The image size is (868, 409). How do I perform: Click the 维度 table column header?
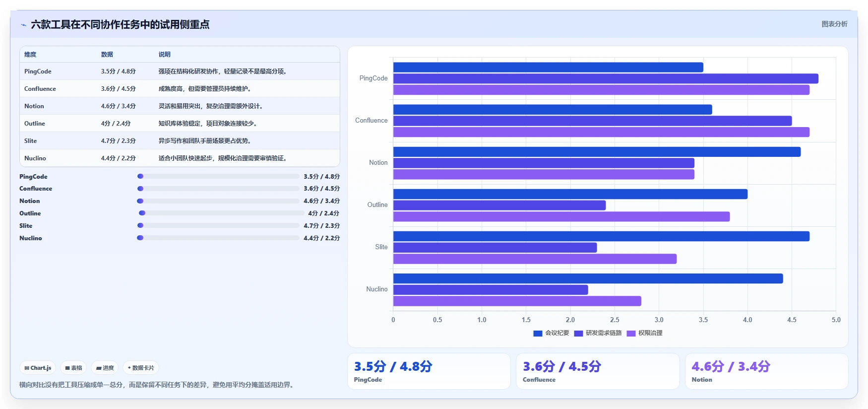coord(30,55)
